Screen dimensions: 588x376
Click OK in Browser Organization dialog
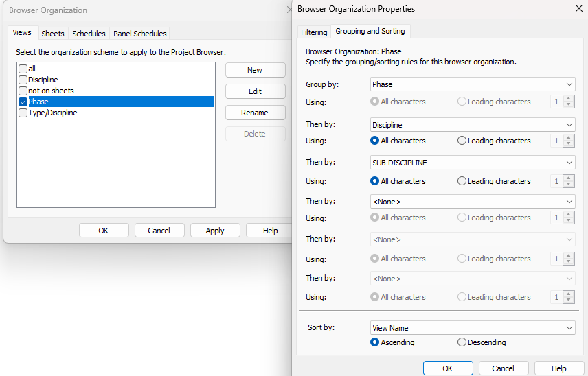click(104, 231)
